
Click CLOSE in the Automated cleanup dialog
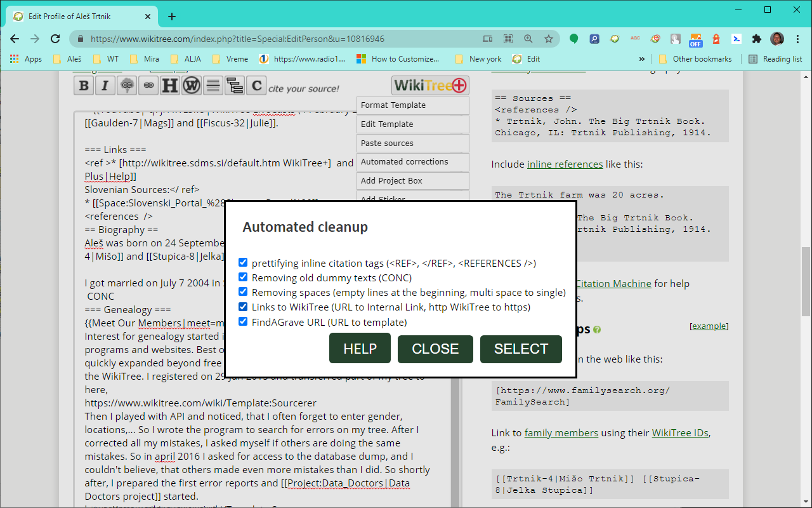coord(435,349)
